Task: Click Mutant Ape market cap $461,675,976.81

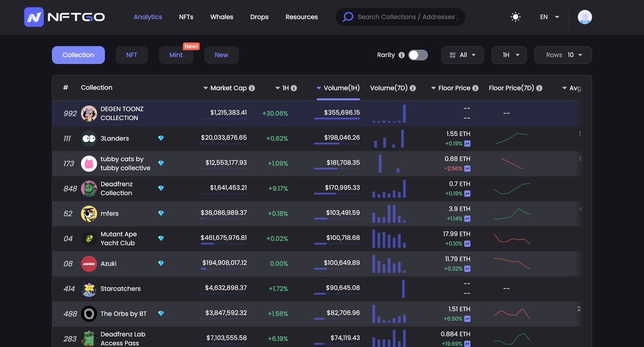Action: point(224,238)
